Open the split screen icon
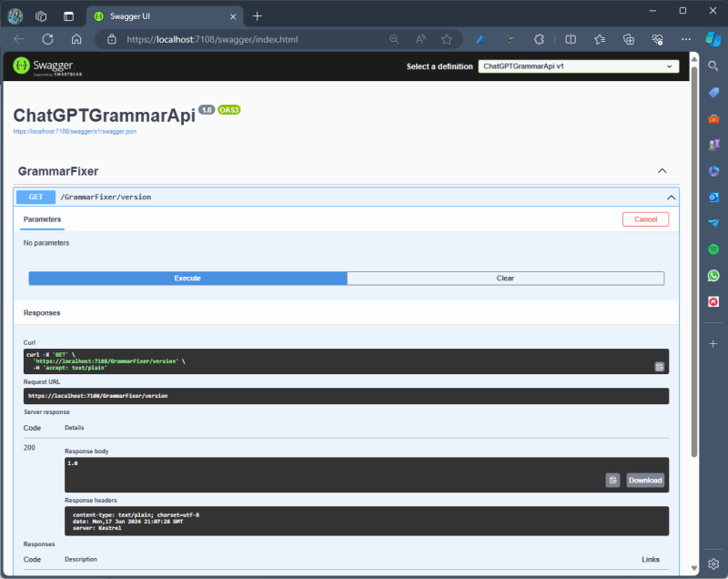 pyautogui.click(x=571, y=39)
